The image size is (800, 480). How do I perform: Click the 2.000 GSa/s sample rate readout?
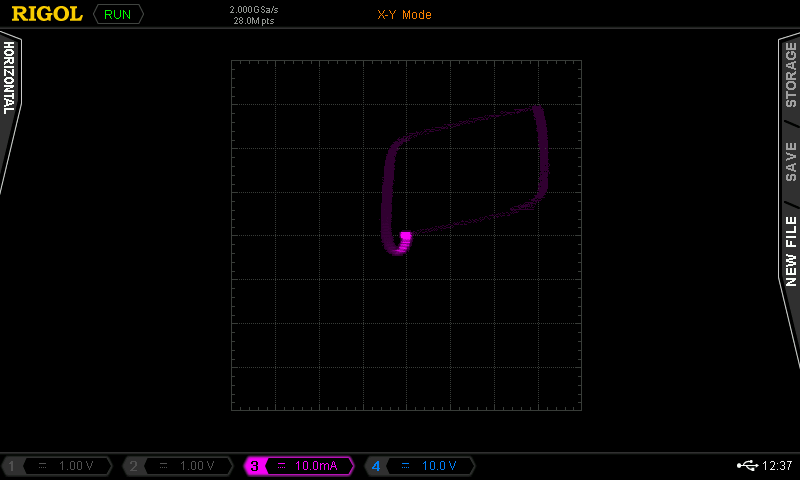[254, 9]
